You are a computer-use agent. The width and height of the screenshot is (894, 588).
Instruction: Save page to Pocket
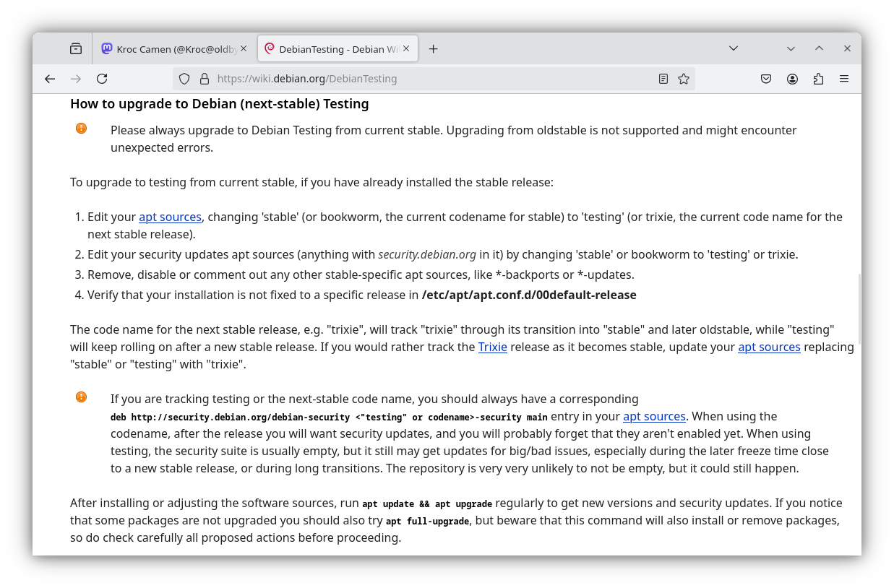(x=766, y=79)
